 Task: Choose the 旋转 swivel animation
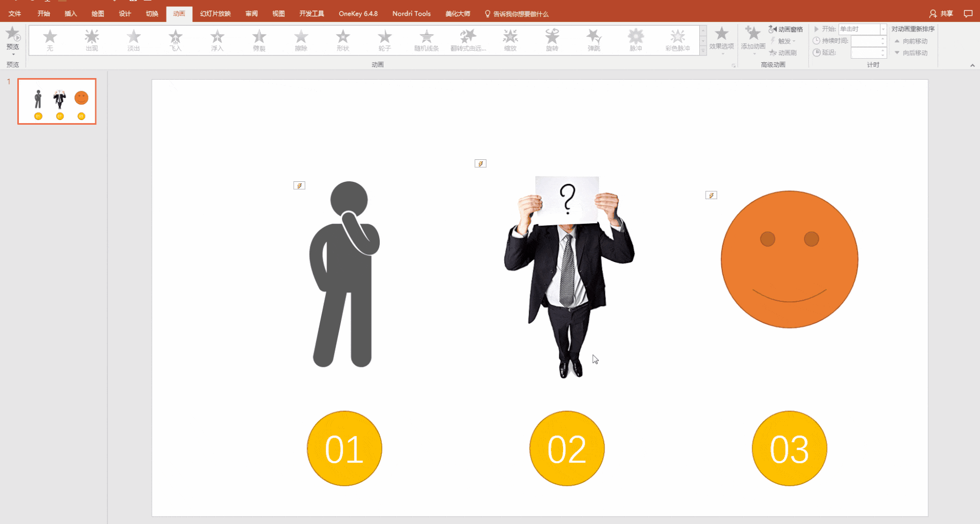[552, 40]
